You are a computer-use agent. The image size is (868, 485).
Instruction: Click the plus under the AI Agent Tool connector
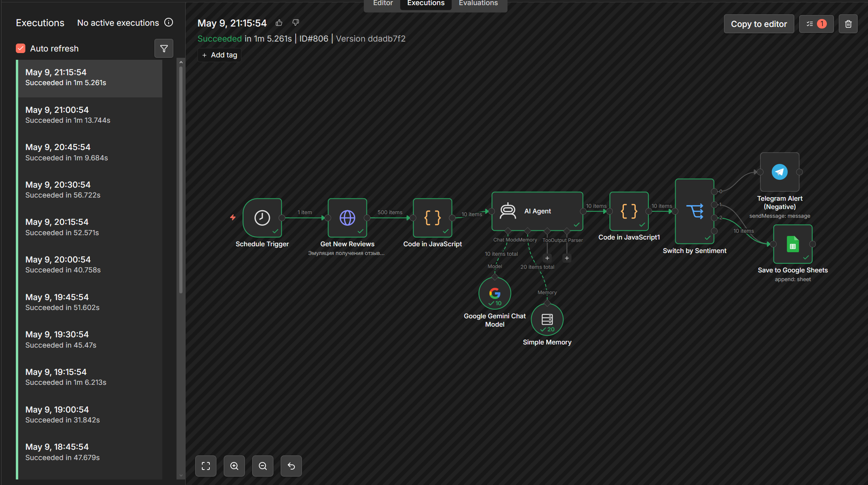[547, 258]
